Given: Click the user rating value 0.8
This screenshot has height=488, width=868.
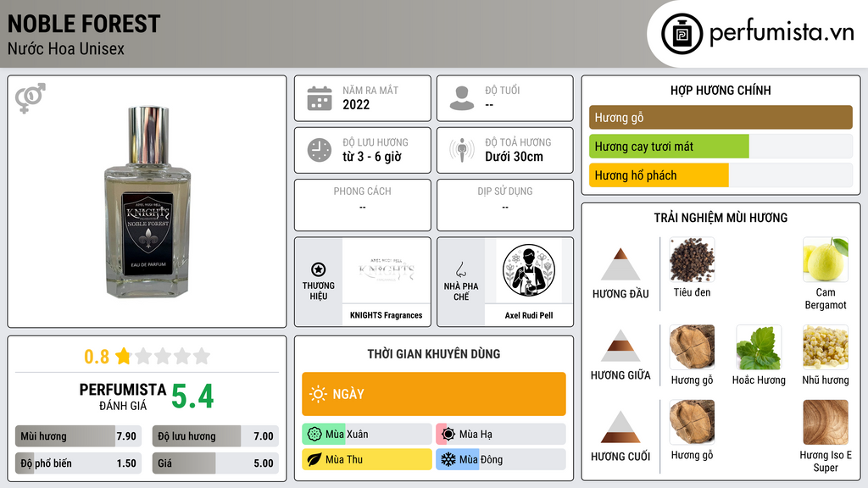Looking at the screenshot, I should (97, 357).
